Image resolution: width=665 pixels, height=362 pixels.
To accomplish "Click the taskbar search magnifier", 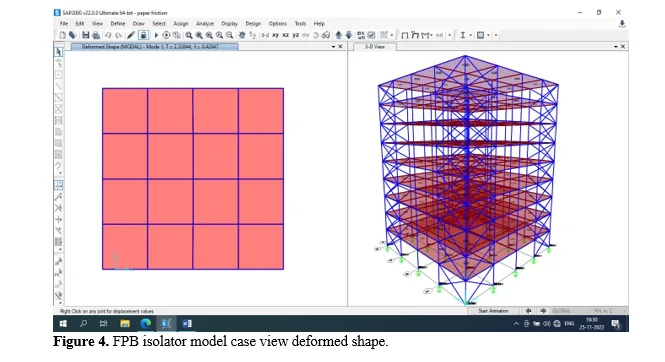I will click(83, 323).
